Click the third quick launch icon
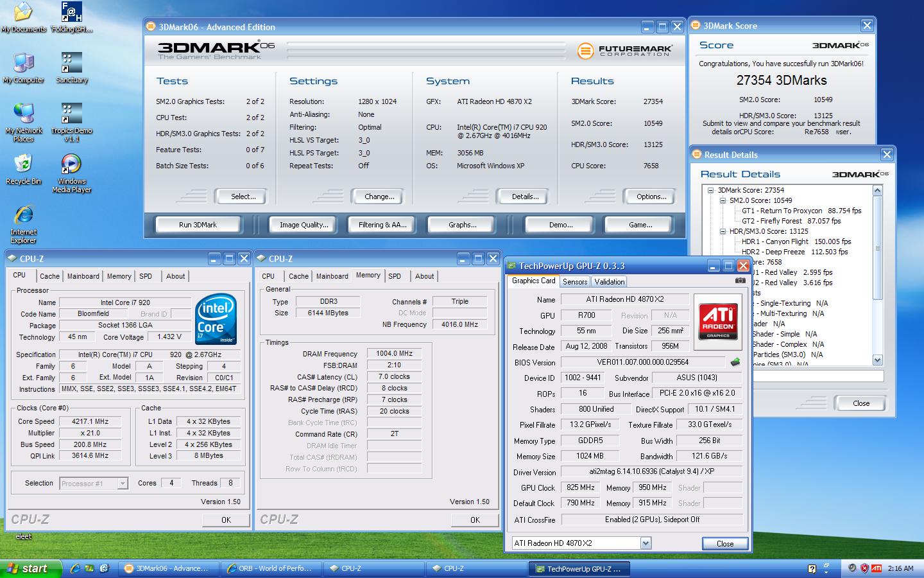The image size is (924, 578). coord(105,568)
